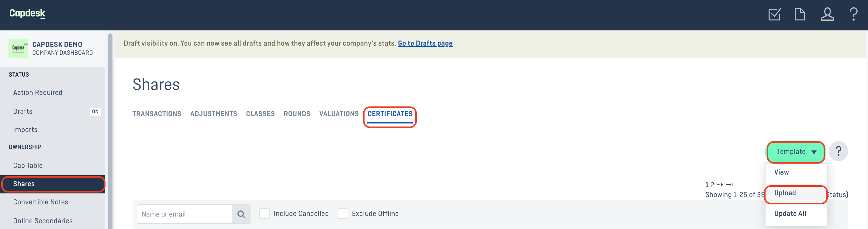Switch to the Valuations tab
This screenshot has height=229, width=868.
[339, 114]
